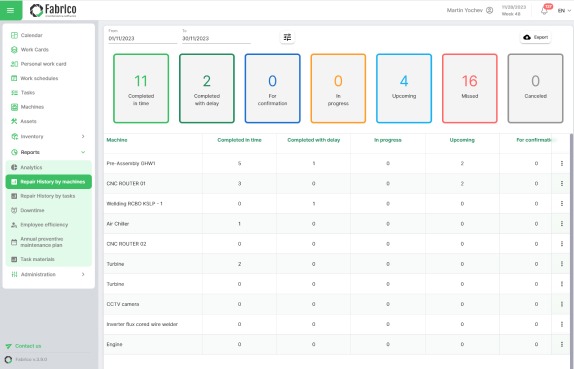Open the filter settings icon
The width and height of the screenshot is (574, 369).
287,37
